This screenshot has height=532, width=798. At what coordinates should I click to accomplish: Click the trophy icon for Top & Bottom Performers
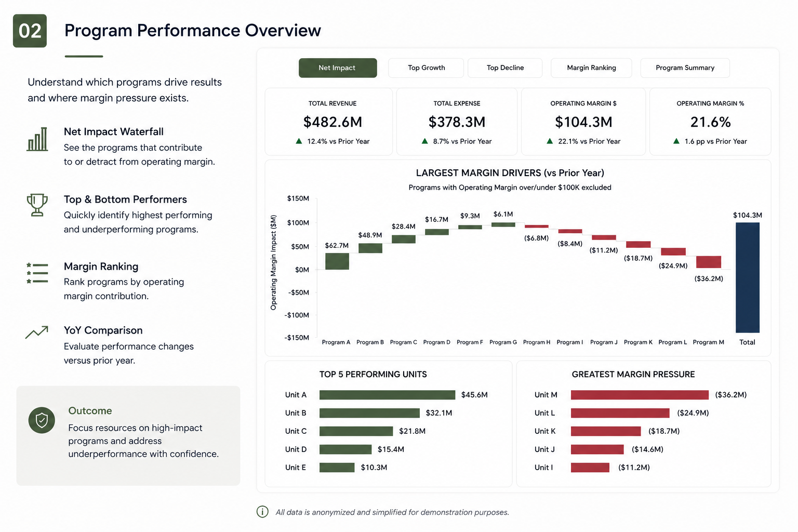37,205
